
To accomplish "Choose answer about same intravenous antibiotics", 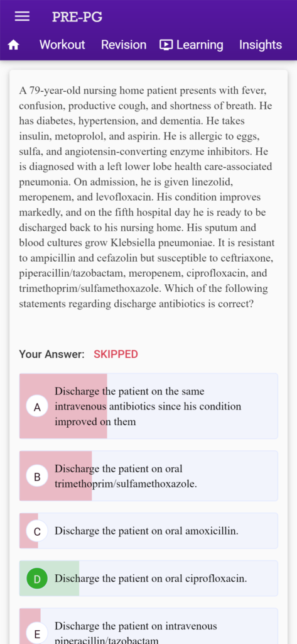I will (148, 406).
